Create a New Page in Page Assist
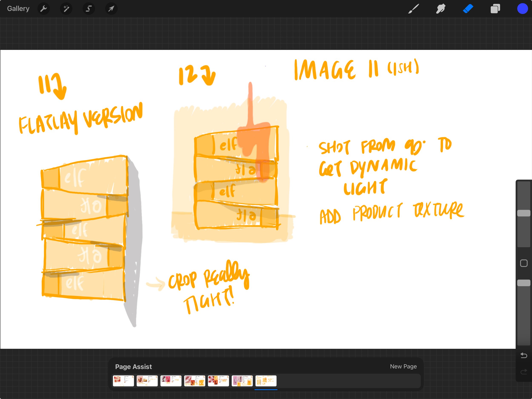This screenshot has width=532, height=399. 403,366
